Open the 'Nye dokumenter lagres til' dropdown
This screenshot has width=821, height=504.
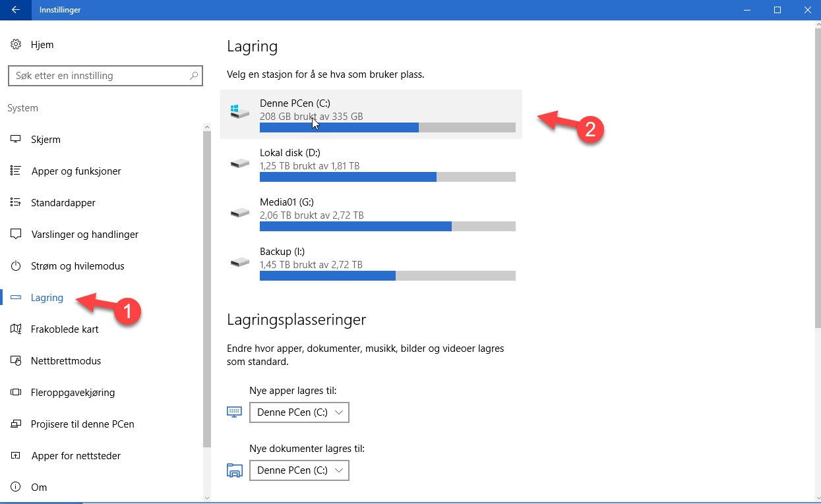pyautogui.click(x=299, y=470)
